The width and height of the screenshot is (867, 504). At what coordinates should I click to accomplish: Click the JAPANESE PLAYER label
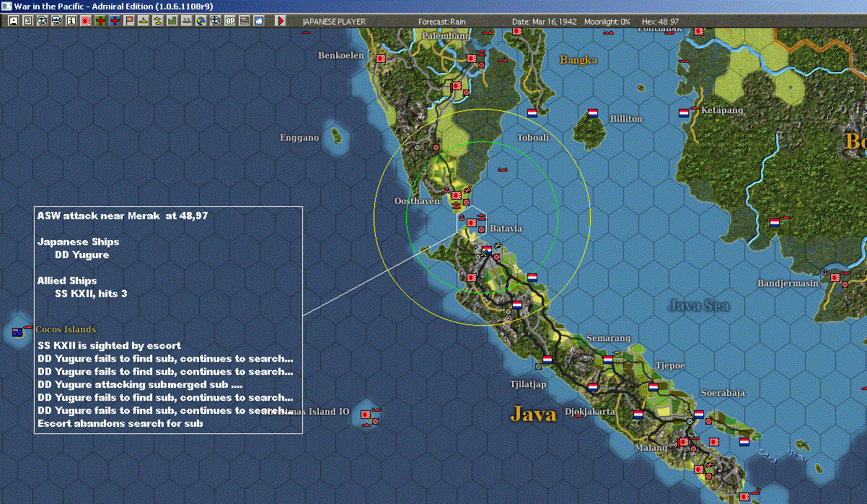click(x=334, y=22)
